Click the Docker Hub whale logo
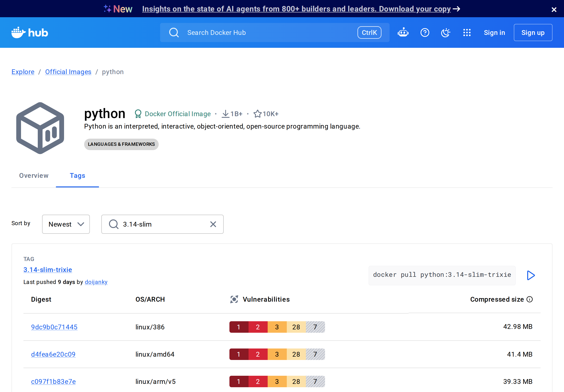Screen dimensions: 564x392 pos(29,33)
